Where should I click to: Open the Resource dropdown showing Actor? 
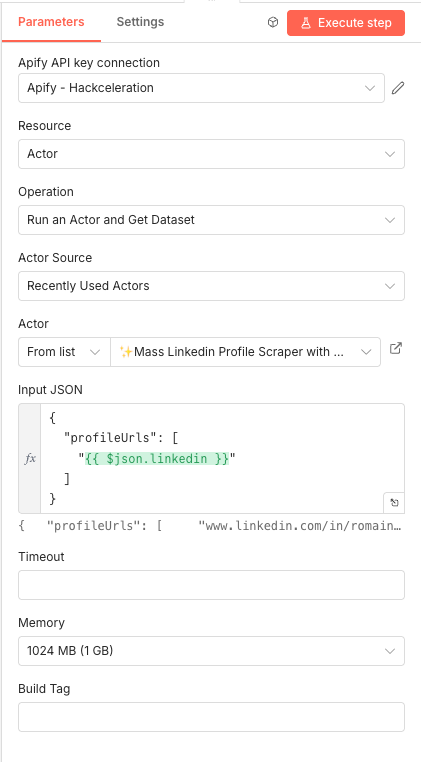211,154
